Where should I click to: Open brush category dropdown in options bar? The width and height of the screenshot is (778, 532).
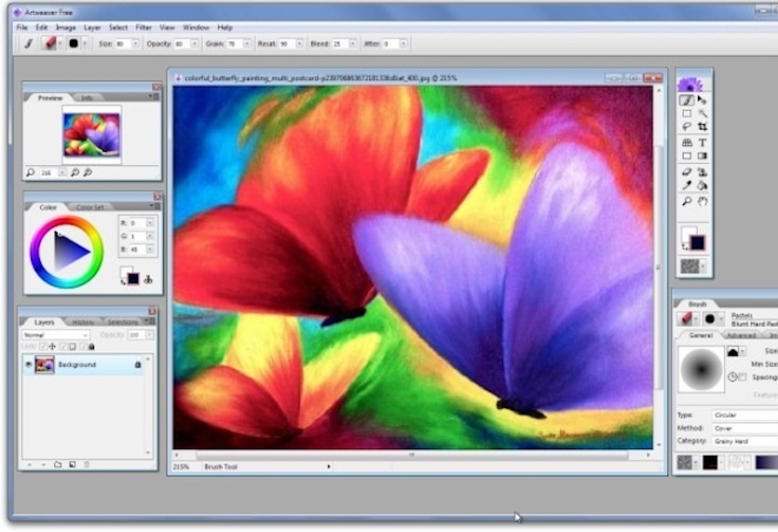pos(60,44)
